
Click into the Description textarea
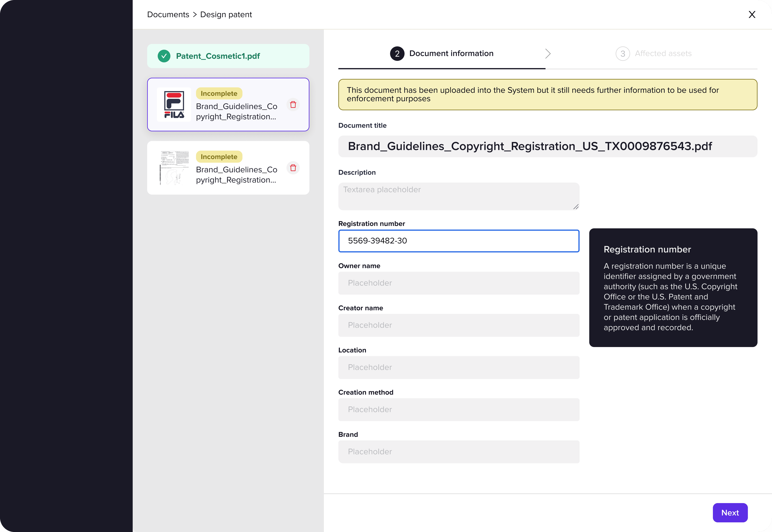(458, 196)
